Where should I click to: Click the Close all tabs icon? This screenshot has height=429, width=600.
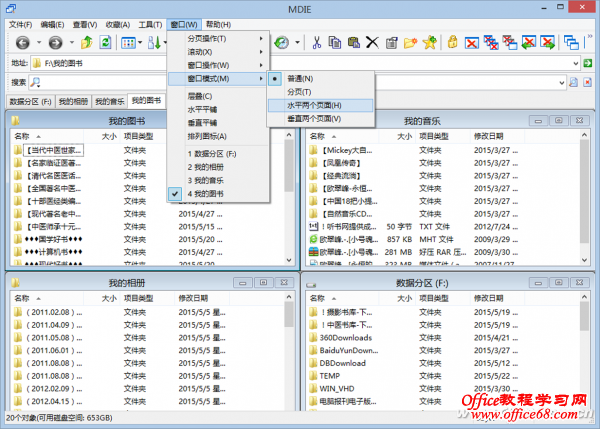(491, 42)
